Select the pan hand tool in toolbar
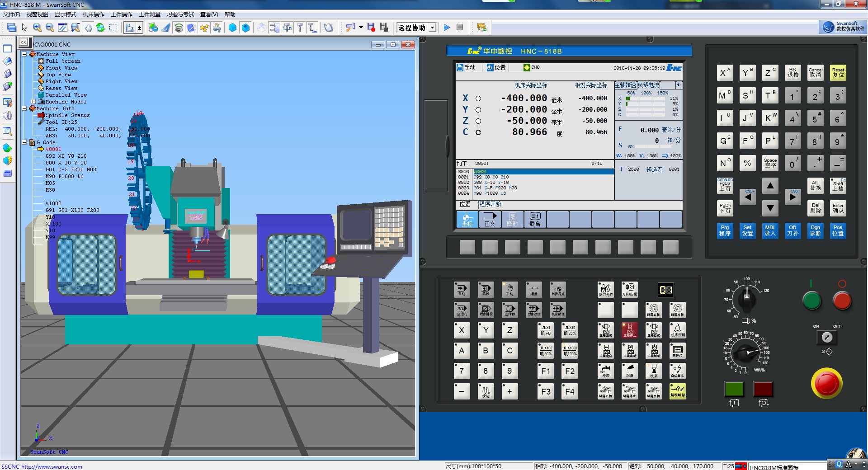Screen dimensions: 868x470 (x=88, y=28)
